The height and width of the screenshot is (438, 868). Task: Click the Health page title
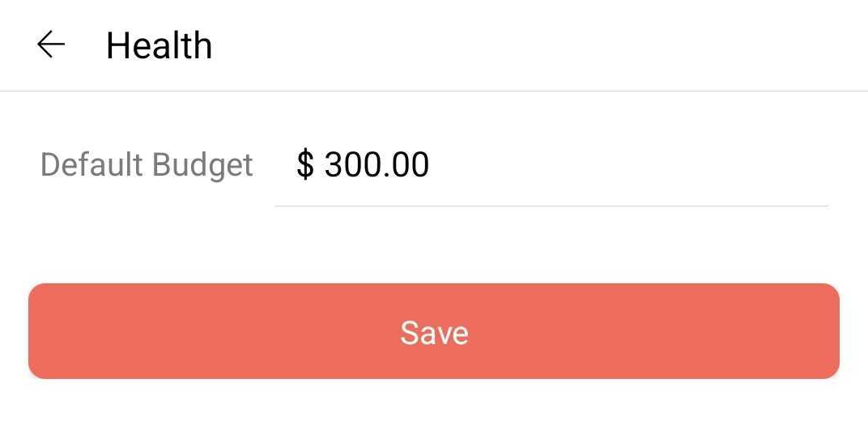(x=159, y=45)
